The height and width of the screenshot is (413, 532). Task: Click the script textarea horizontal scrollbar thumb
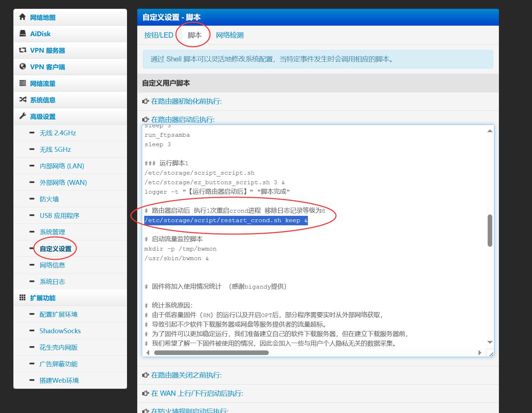tap(211, 353)
